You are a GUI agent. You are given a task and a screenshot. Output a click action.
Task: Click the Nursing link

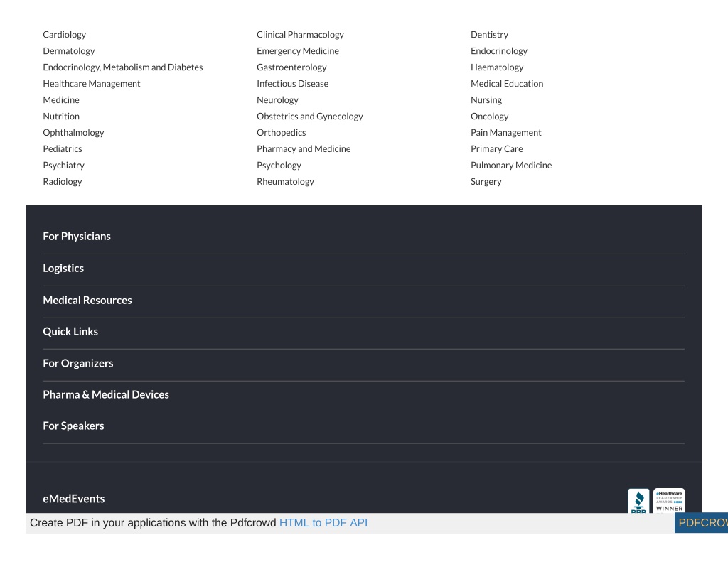tap(486, 99)
